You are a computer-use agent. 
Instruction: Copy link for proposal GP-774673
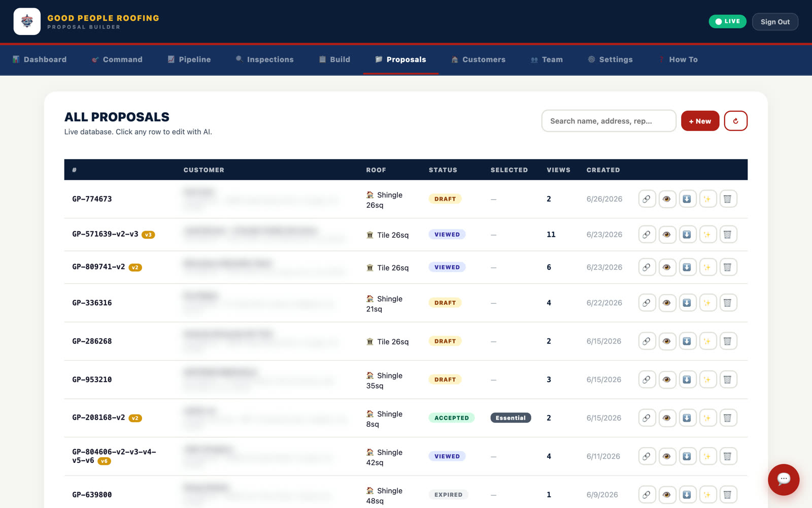647,199
